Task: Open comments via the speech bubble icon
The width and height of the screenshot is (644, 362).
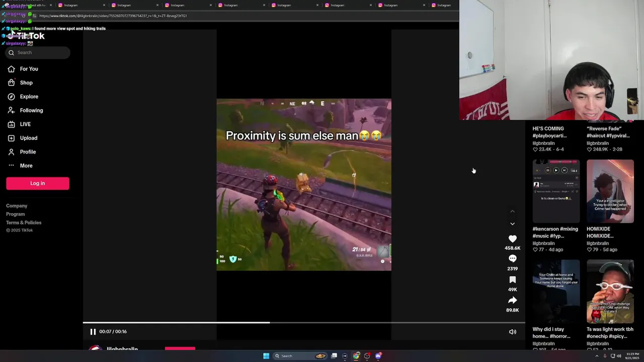Action: (x=512, y=258)
